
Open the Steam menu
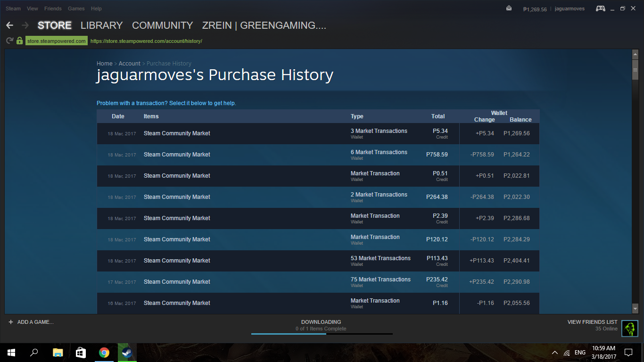point(13,8)
